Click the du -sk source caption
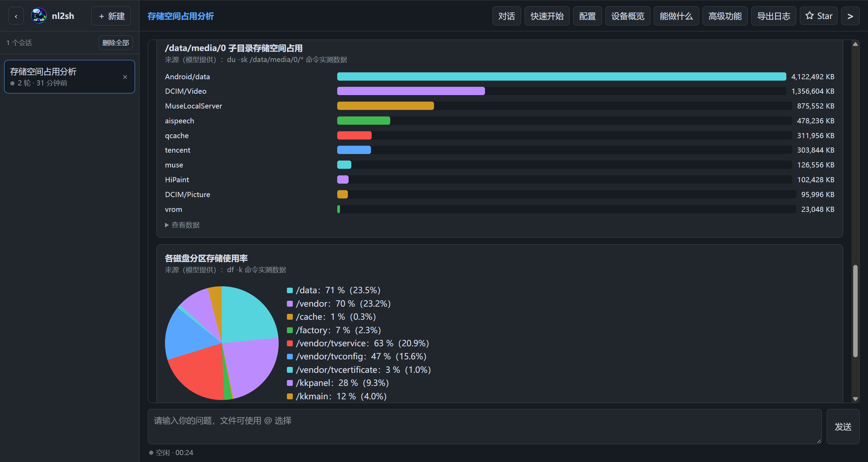 [x=256, y=60]
